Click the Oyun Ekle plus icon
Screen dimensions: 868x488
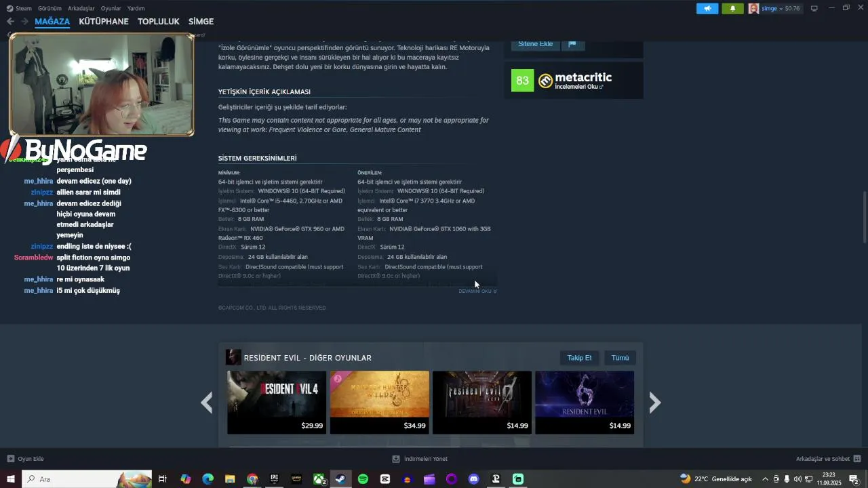click(x=10, y=459)
